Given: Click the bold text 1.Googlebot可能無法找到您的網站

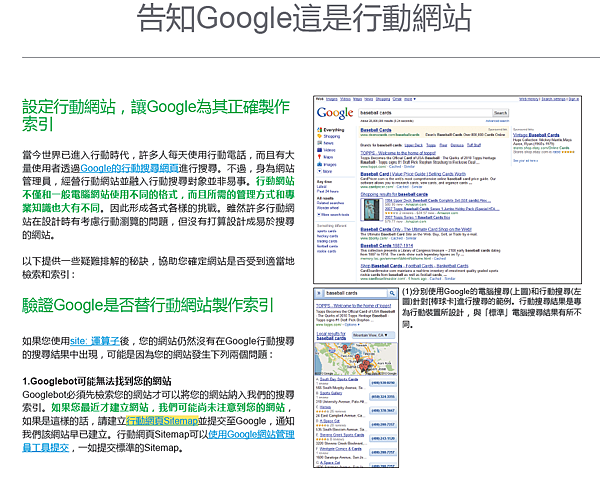Looking at the screenshot, I should tap(97, 381).
